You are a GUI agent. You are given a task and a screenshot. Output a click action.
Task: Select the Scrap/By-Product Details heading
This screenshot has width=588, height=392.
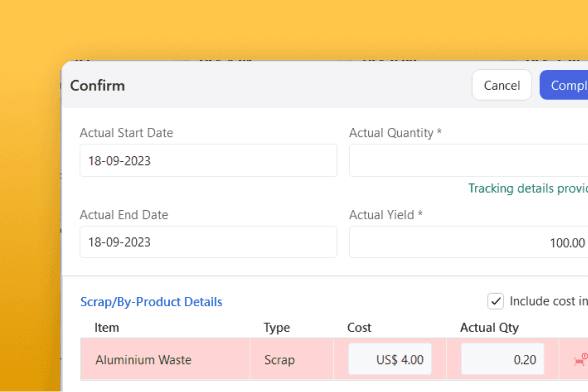(x=151, y=302)
